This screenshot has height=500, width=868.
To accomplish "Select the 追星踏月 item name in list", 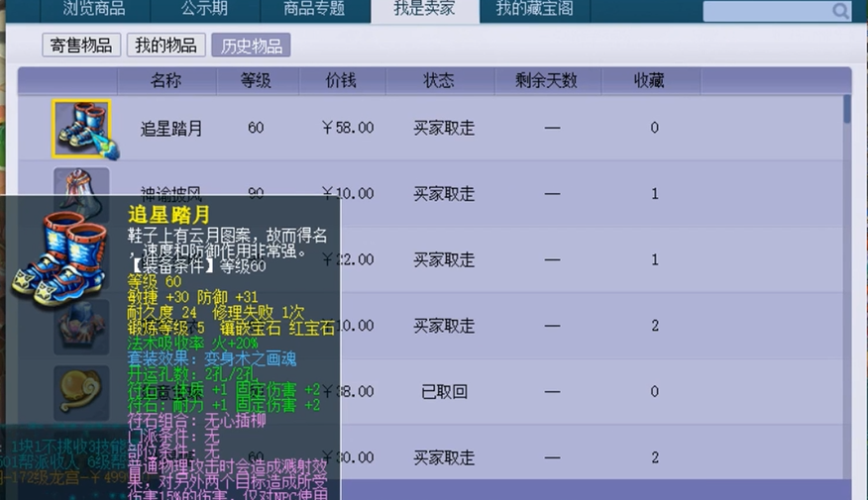I will click(x=171, y=129).
